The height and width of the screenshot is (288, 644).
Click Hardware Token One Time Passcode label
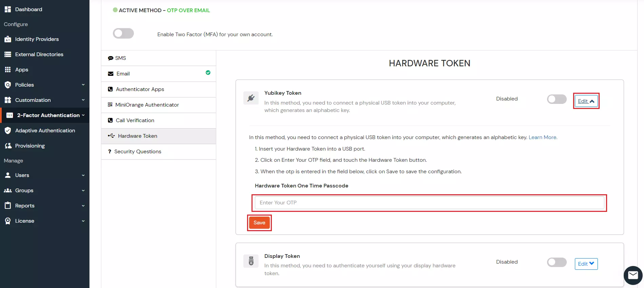click(302, 186)
